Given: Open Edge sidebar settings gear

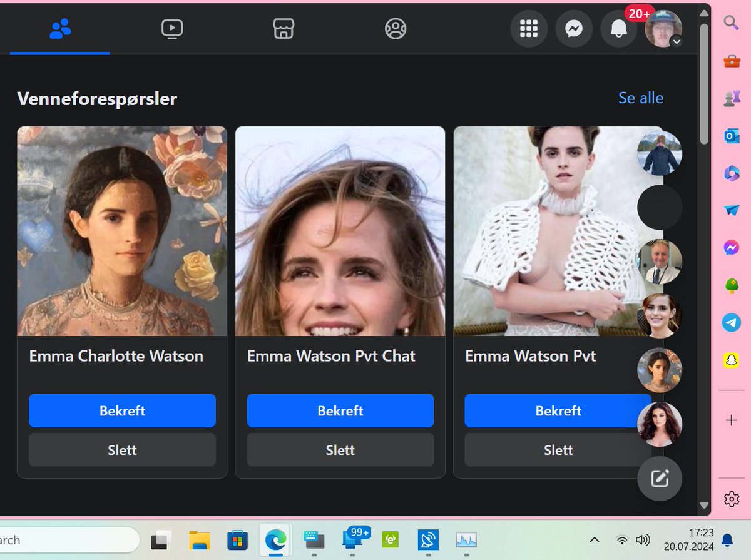Looking at the screenshot, I should (x=731, y=499).
